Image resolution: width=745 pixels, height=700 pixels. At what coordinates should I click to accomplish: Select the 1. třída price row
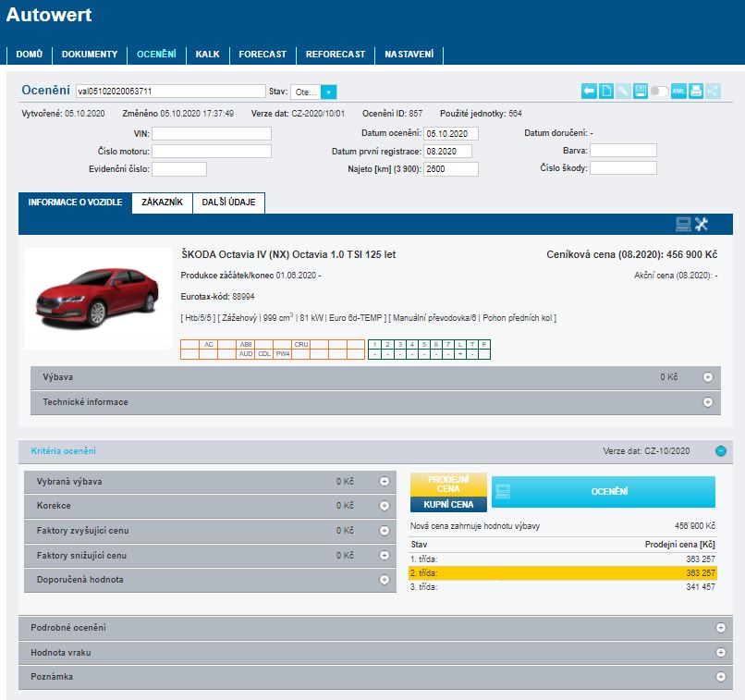click(563, 559)
